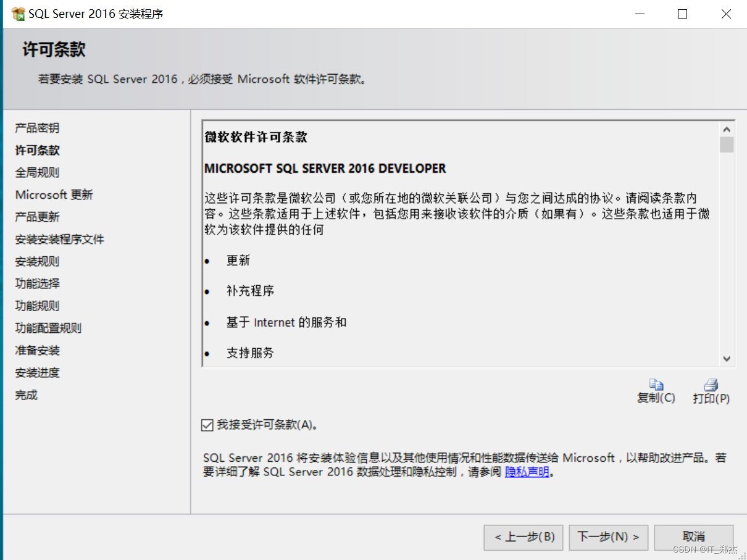Go back with 上一步(B) button
Viewport: 747px width, 560px height.
click(524, 537)
